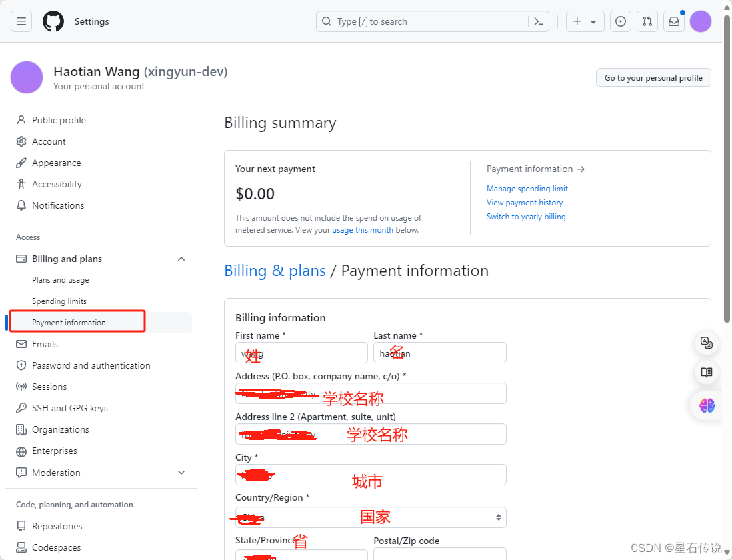Click the page vertical scrollbar
The image size is (732, 560).
pos(727,169)
